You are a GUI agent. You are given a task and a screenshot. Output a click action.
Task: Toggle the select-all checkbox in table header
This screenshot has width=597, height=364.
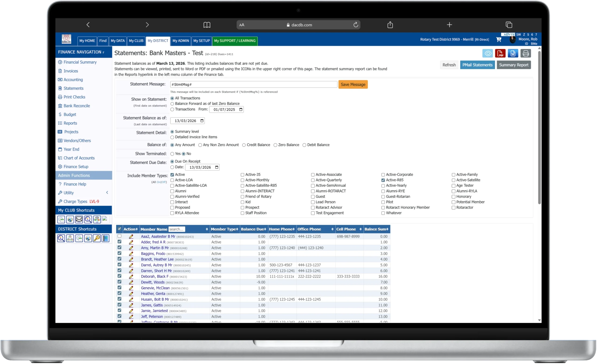(119, 229)
